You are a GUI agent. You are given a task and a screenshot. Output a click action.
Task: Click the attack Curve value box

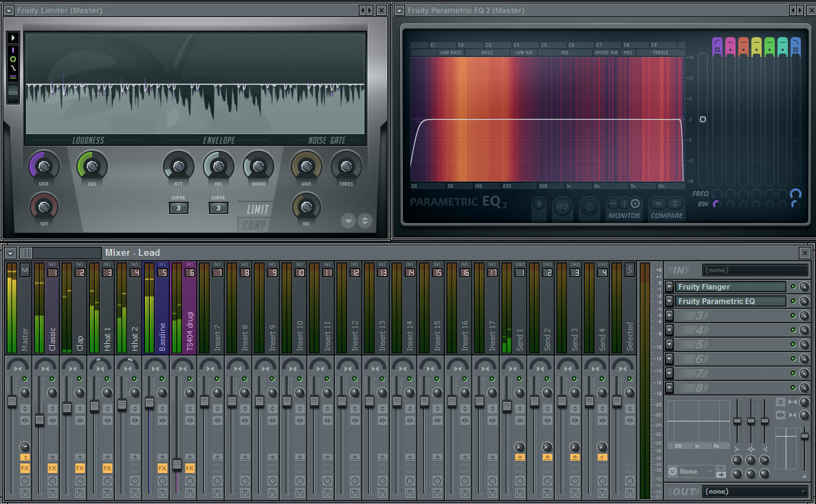(178, 208)
